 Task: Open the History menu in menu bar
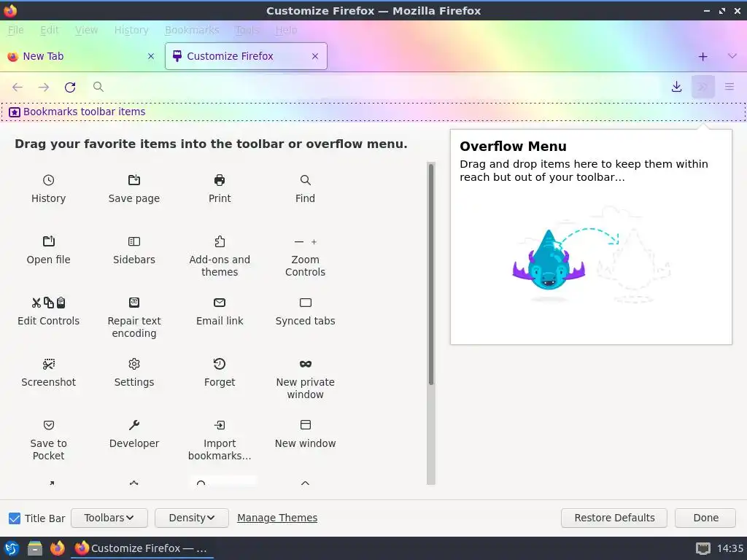point(131,30)
